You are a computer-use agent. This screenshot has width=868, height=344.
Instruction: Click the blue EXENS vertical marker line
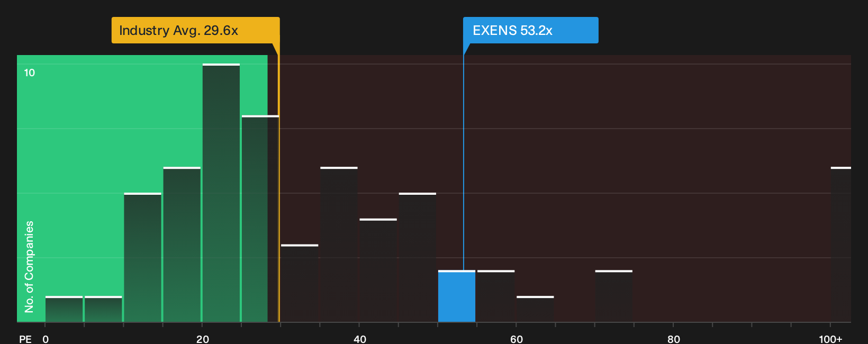click(464, 162)
